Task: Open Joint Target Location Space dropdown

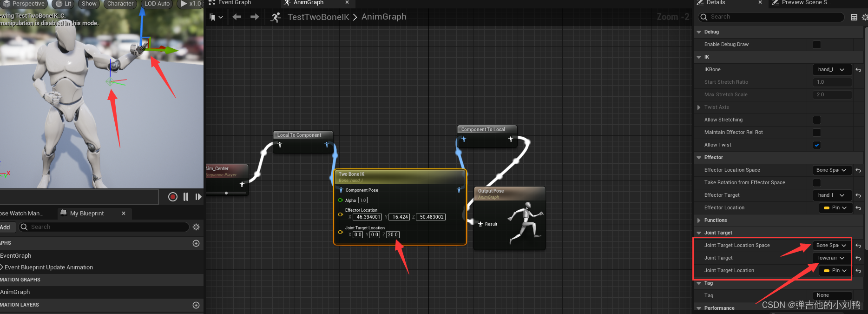Action: coord(832,246)
